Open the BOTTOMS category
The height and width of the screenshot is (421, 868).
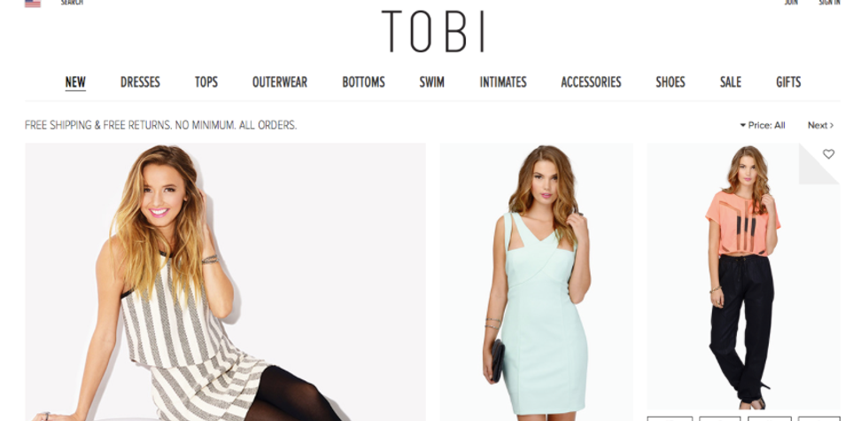pos(363,82)
